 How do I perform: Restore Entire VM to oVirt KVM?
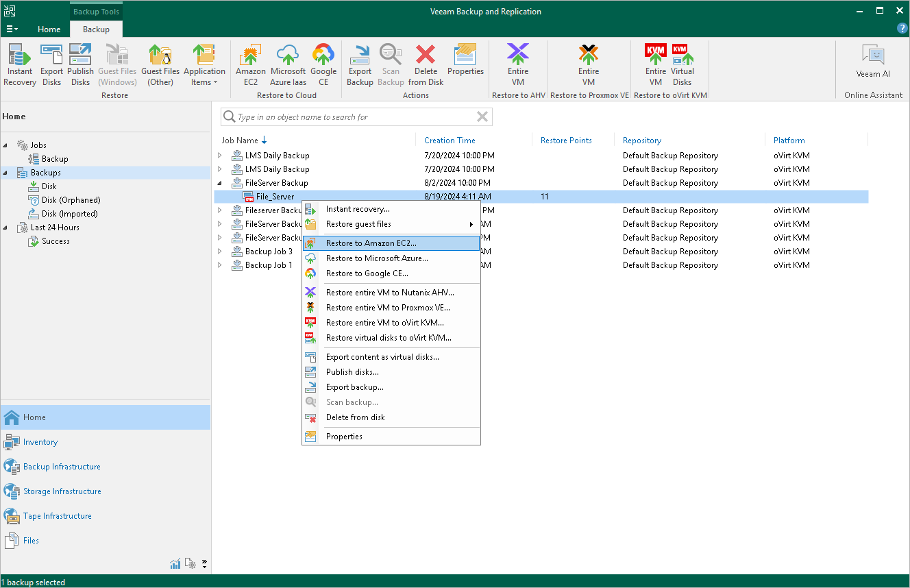(656, 65)
